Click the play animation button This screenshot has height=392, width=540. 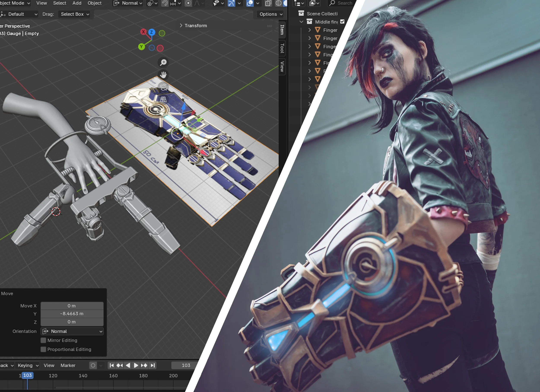(x=136, y=365)
